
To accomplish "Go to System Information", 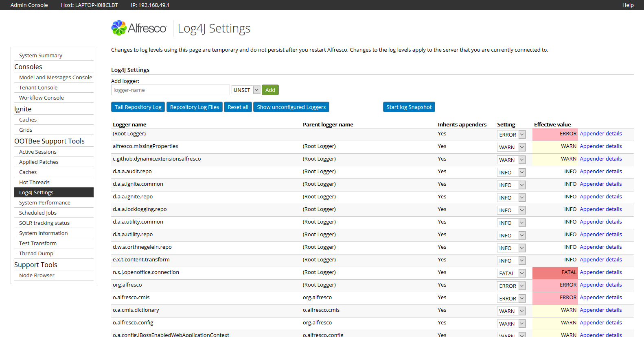I will [44, 233].
